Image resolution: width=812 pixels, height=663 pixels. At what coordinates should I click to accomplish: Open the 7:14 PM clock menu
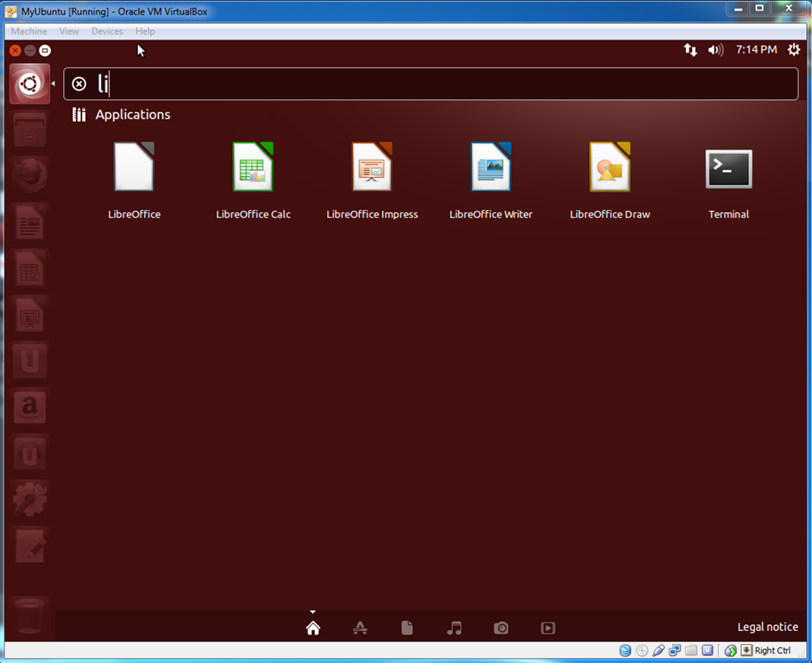point(756,50)
